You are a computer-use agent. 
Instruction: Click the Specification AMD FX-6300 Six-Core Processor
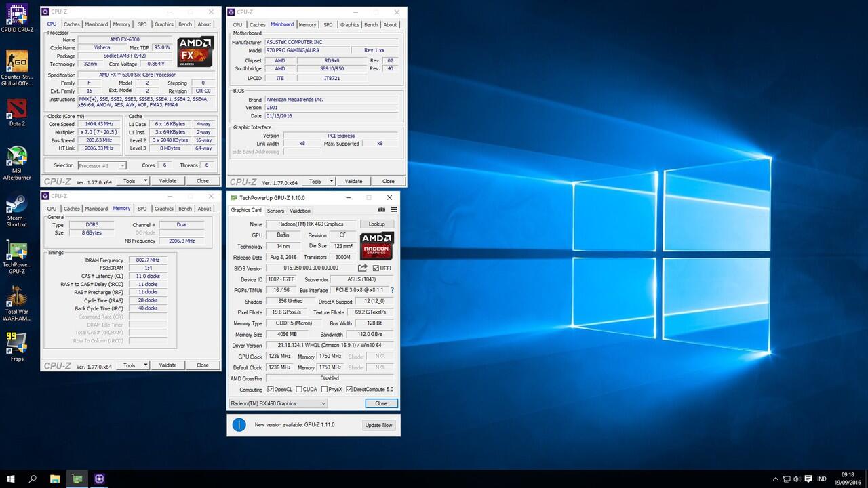146,75
